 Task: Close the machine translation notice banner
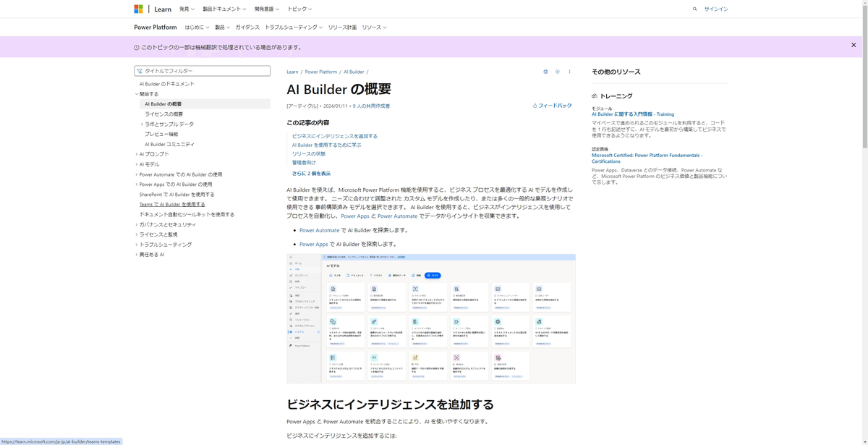click(854, 45)
